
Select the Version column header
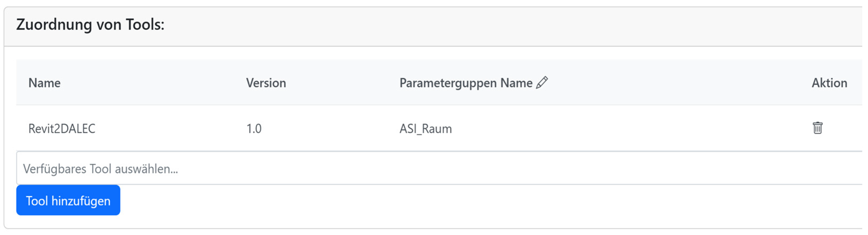click(x=266, y=83)
